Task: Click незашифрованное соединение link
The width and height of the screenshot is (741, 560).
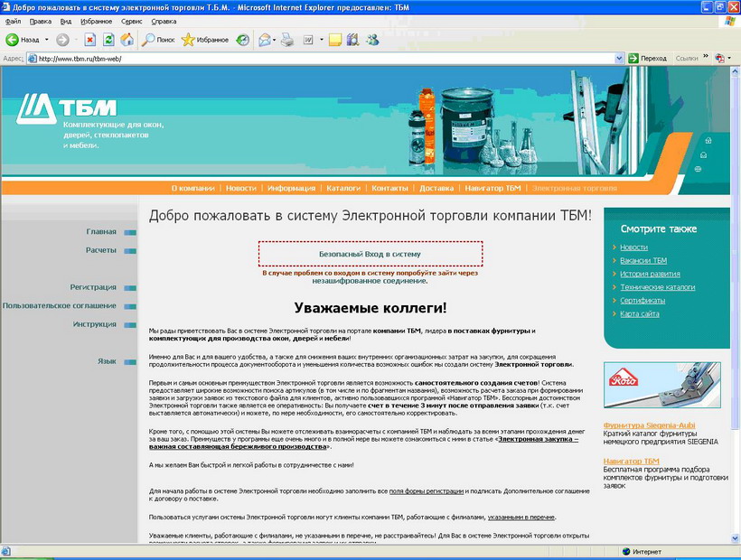Action: (x=370, y=281)
